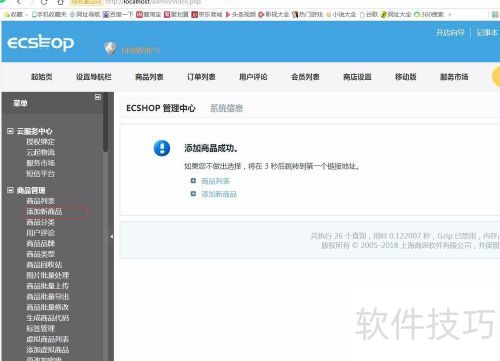Open 商品类型 in the sidebar

click(40, 254)
